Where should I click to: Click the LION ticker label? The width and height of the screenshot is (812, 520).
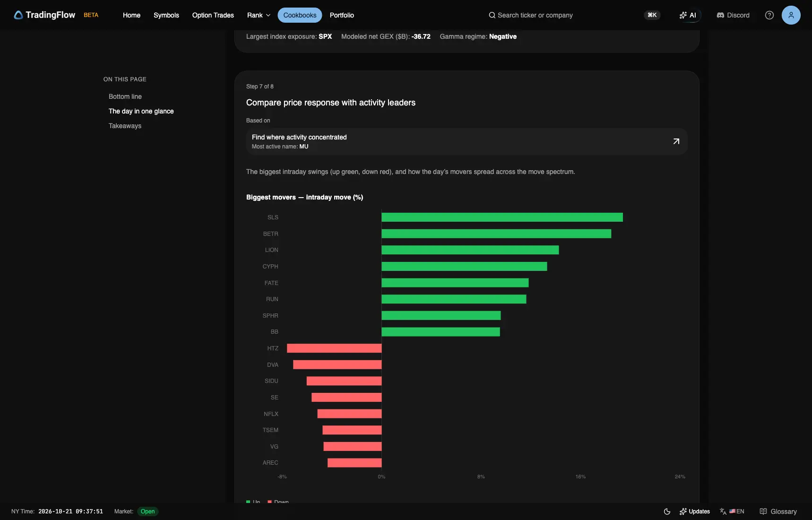[x=272, y=250]
